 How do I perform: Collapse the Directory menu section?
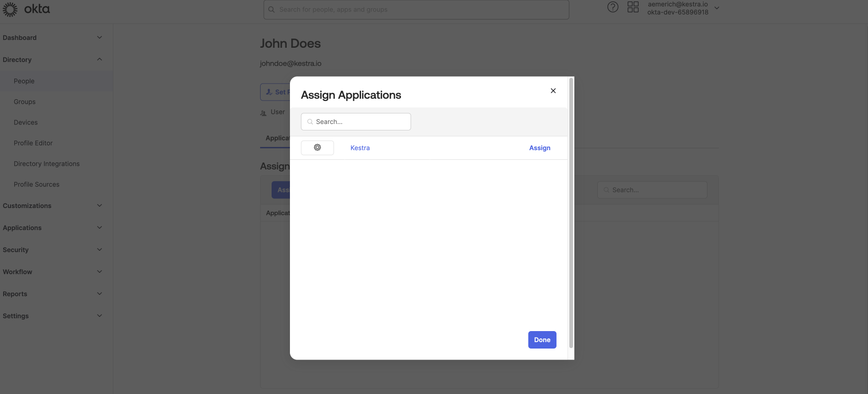99,60
